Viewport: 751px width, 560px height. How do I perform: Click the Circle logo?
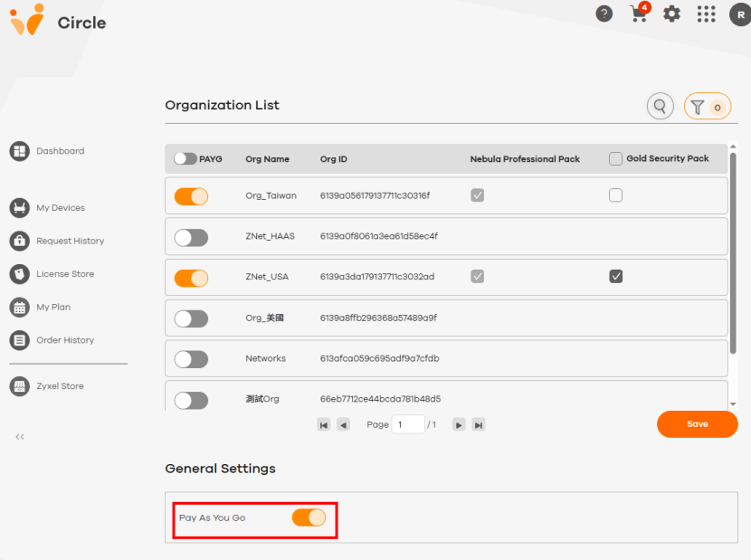58,21
